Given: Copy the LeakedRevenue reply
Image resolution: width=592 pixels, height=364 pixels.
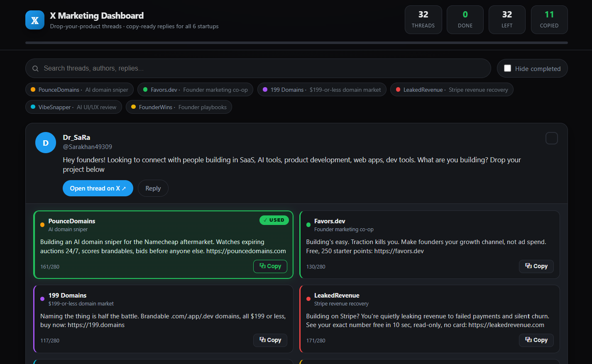Looking at the screenshot, I should point(536,340).
